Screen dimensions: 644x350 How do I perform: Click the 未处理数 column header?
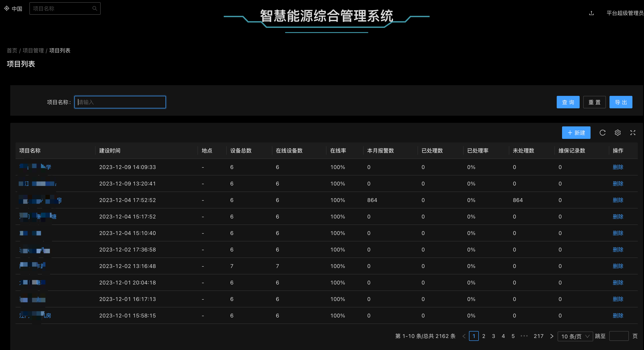point(524,151)
